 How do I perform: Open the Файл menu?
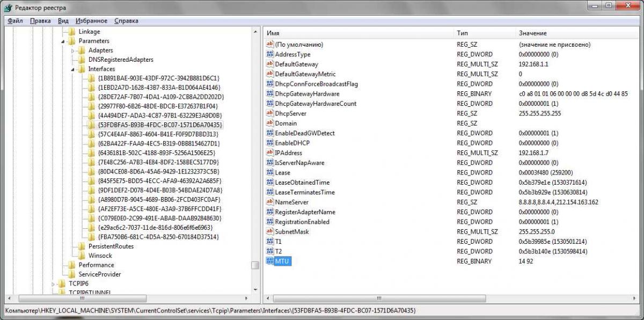pos(15,21)
